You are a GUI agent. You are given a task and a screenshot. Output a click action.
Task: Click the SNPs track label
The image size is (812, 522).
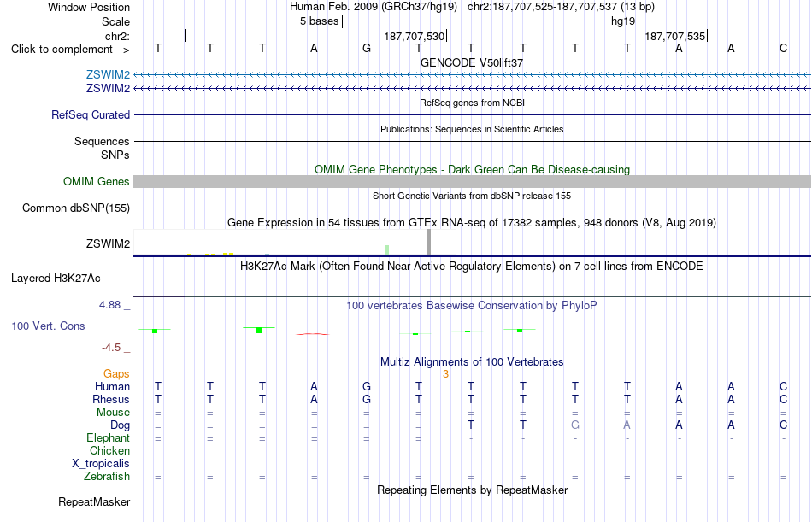pyautogui.click(x=115, y=155)
